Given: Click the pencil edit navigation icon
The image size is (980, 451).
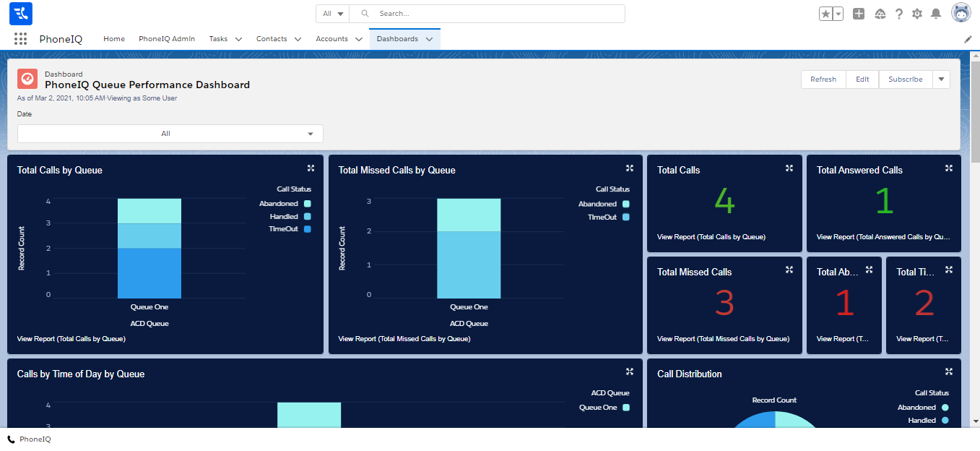Looking at the screenshot, I should click(968, 39).
